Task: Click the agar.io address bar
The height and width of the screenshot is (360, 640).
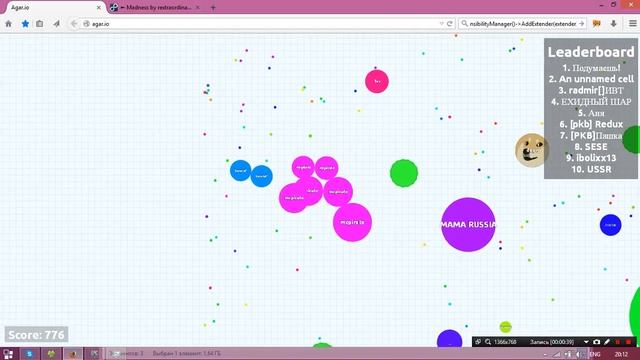Action: click(x=261, y=24)
